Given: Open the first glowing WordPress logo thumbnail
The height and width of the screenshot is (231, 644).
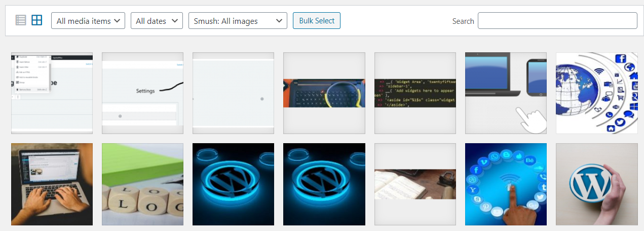Looking at the screenshot, I should [233, 184].
